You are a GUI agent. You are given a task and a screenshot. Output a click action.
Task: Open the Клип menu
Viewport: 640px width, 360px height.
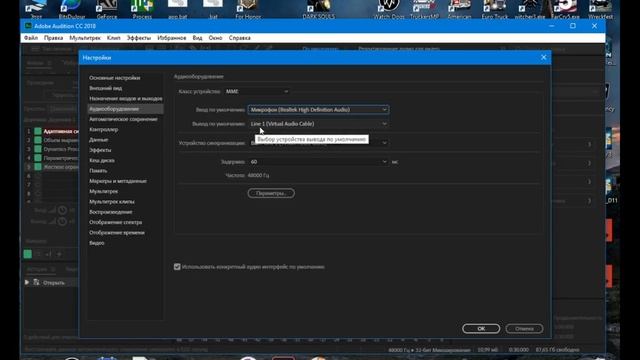[x=113, y=38]
